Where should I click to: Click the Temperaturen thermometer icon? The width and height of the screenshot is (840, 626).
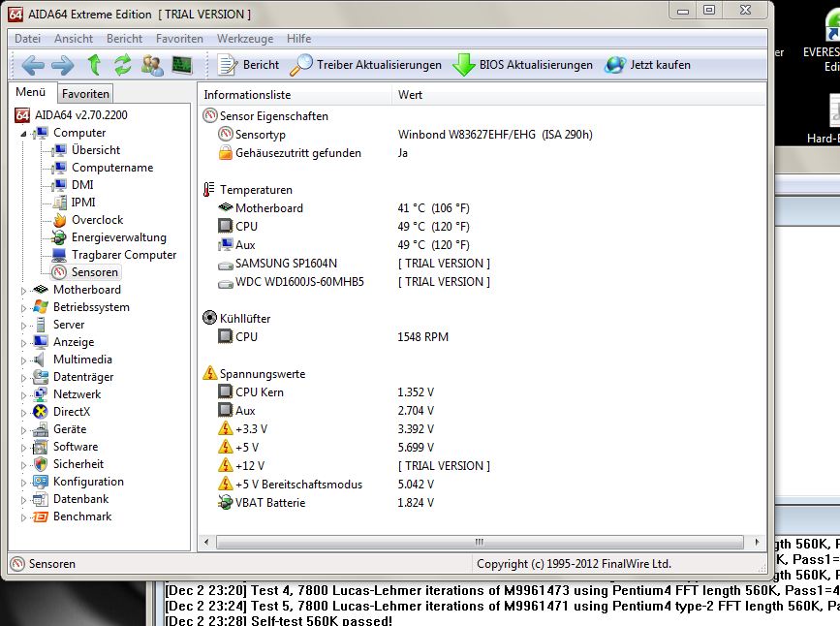point(209,190)
